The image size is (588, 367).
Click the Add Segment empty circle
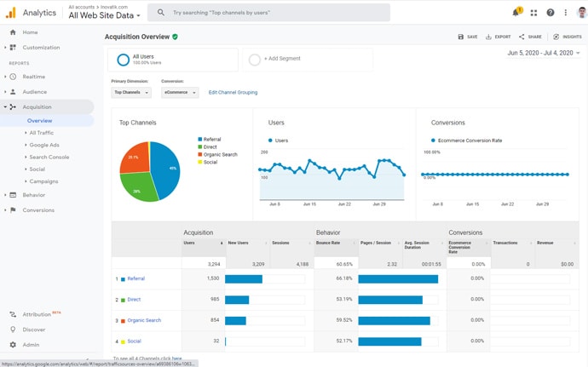pyautogui.click(x=254, y=60)
